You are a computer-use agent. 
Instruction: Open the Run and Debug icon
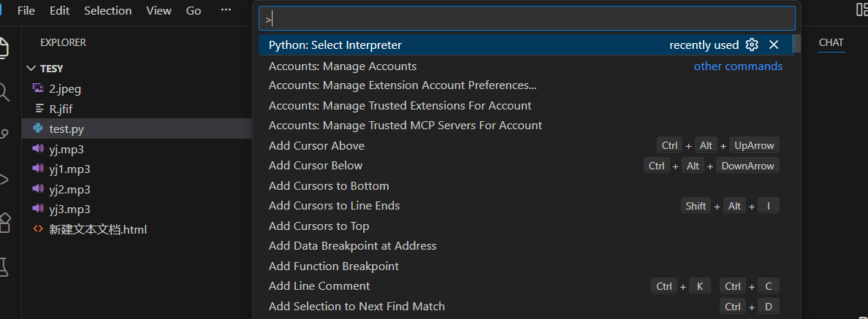(x=4, y=179)
